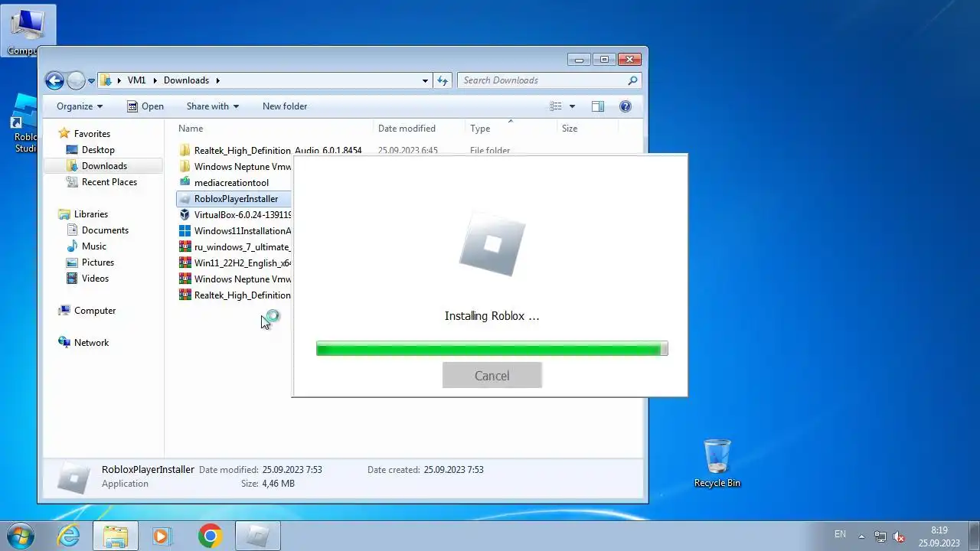Click the Roblox logo in installer
Viewport: 980px width, 551px height.
click(x=492, y=245)
